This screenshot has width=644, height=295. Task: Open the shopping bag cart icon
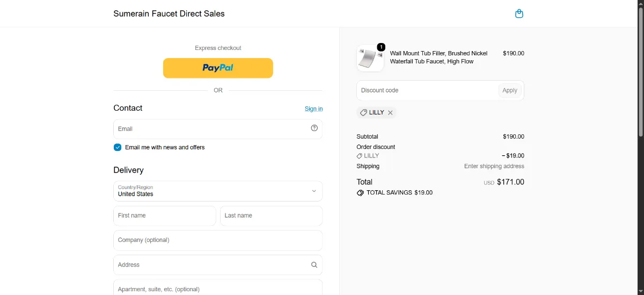tap(519, 13)
